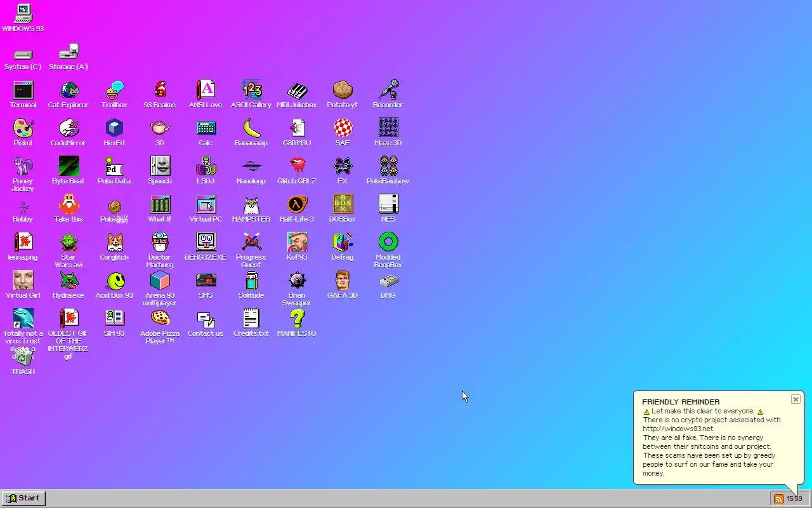The height and width of the screenshot is (508, 812).
Task: Open HAMPSTER icon
Action: 251,204
